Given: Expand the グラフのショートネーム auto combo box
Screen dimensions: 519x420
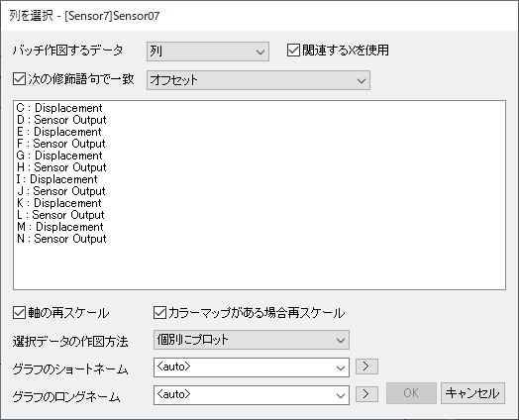Looking at the screenshot, I should coord(252,367).
